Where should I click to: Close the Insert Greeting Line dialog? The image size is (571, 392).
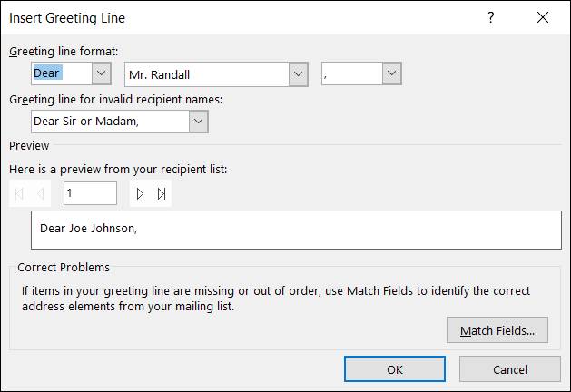(x=543, y=17)
